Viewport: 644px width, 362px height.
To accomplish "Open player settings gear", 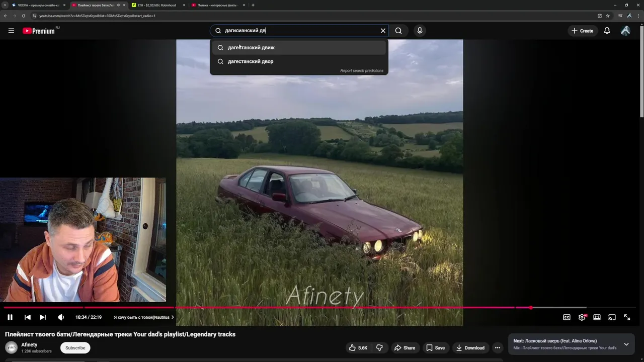I will tap(582, 317).
